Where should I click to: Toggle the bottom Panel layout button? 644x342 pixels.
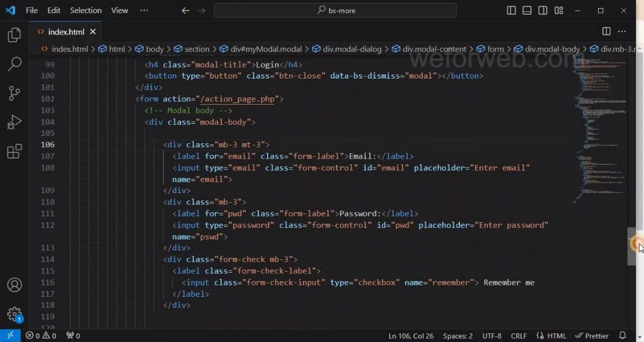(527, 10)
